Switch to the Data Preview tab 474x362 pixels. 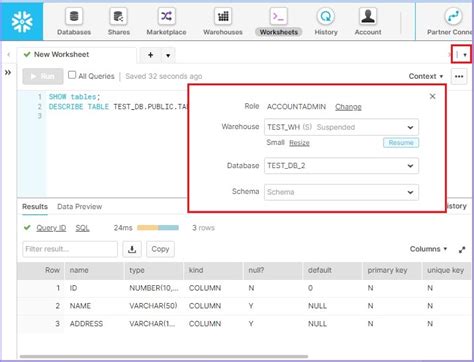click(80, 207)
